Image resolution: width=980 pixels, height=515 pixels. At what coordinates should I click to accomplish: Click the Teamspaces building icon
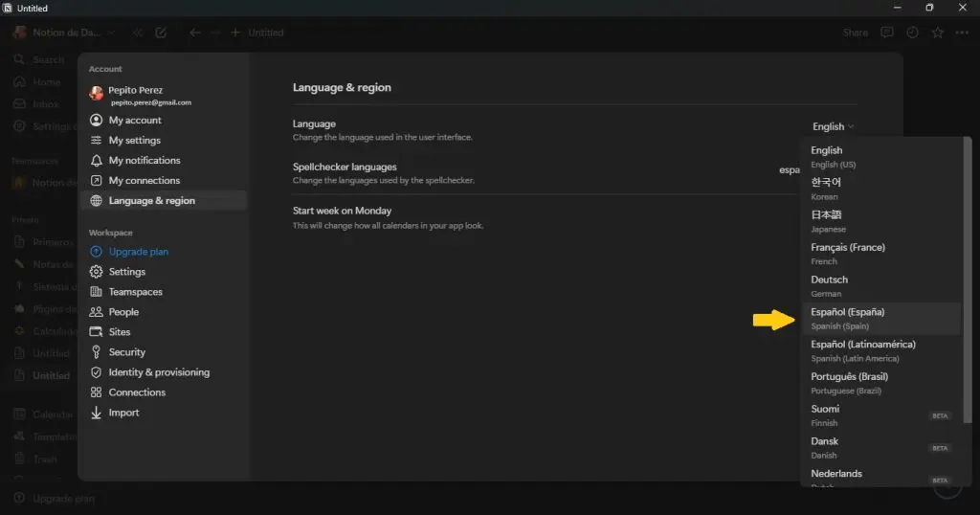click(96, 291)
